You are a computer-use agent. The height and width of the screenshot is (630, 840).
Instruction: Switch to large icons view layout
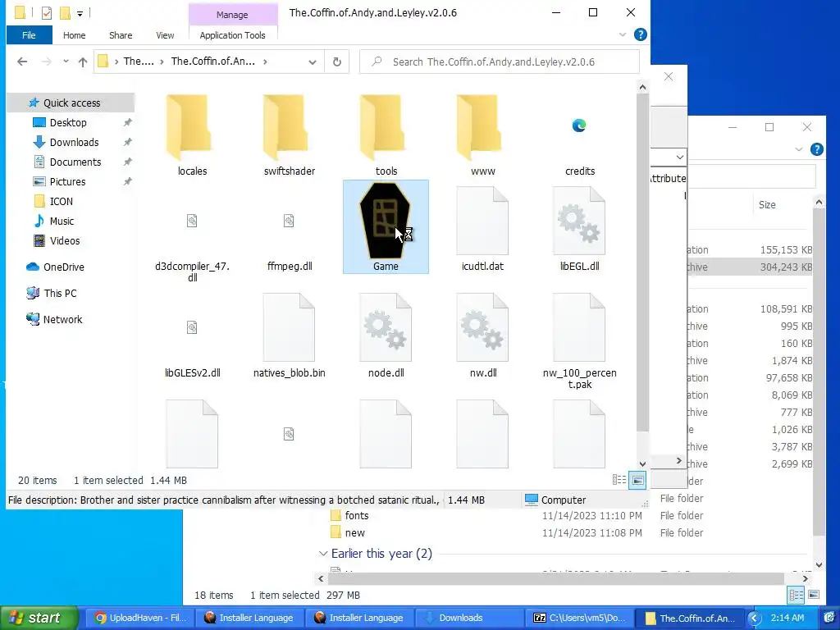pos(637,480)
